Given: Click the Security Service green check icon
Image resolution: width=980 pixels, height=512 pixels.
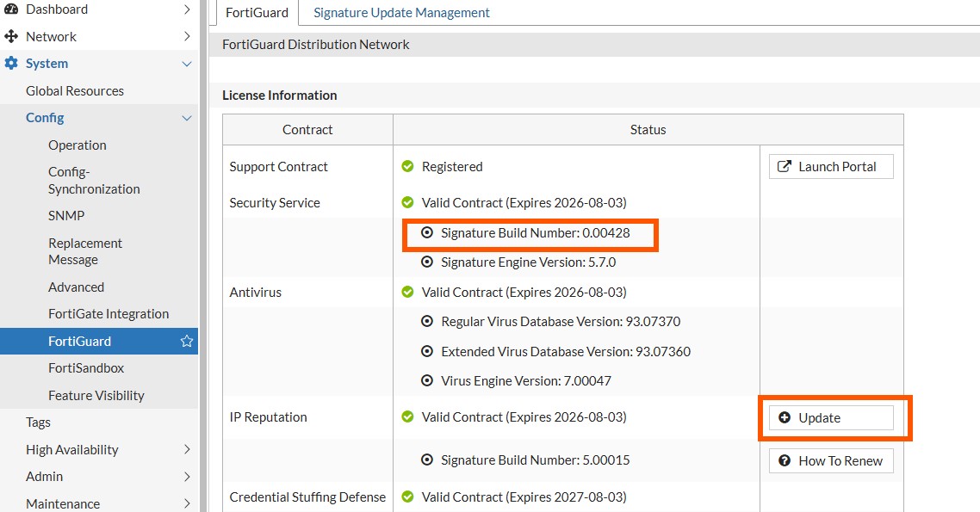Looking at the screenshot, I should point(407,202).
